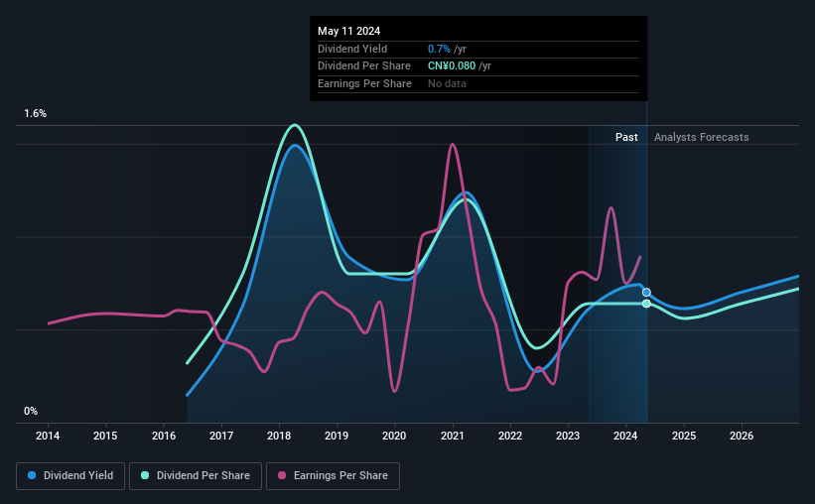Click the Earnings Per Share tooltip row label

364,83
